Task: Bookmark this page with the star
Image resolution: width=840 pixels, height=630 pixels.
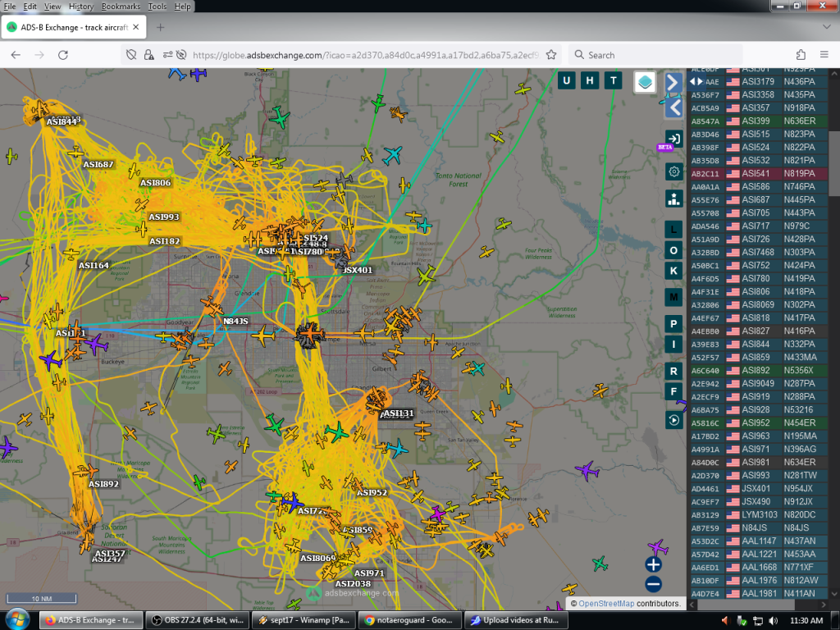Action: click(550, 55)
